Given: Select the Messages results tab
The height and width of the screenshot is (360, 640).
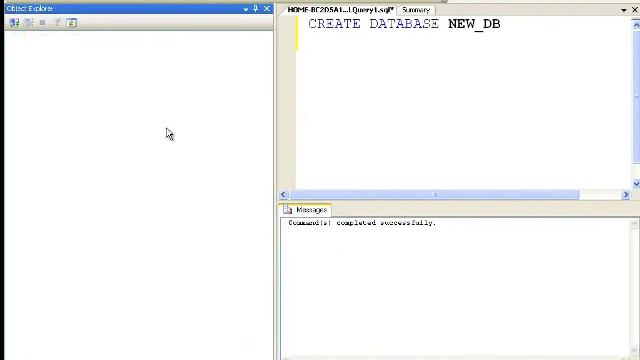Looking at the screenshot, I should (306, 210).
